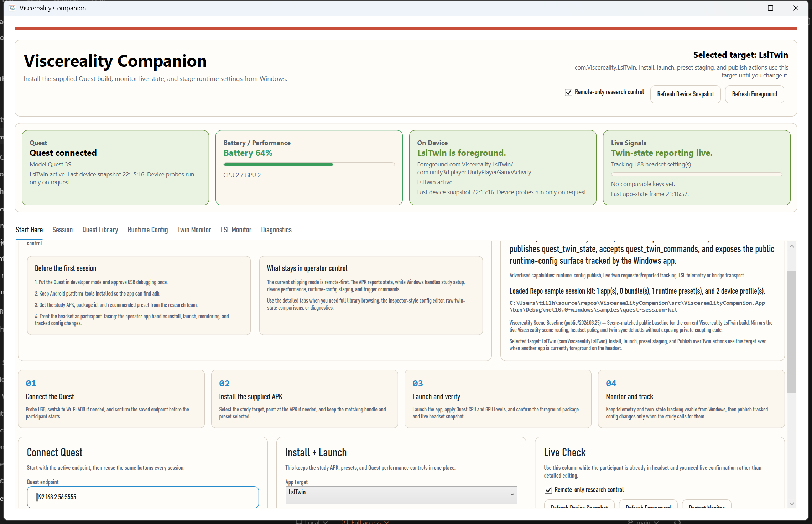
Task: Click the On Device LslTwin is foreground card
Action: pos(503,168)
